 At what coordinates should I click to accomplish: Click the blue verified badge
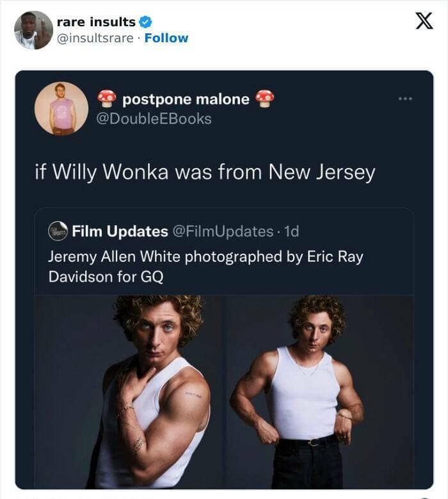point(145,22)
